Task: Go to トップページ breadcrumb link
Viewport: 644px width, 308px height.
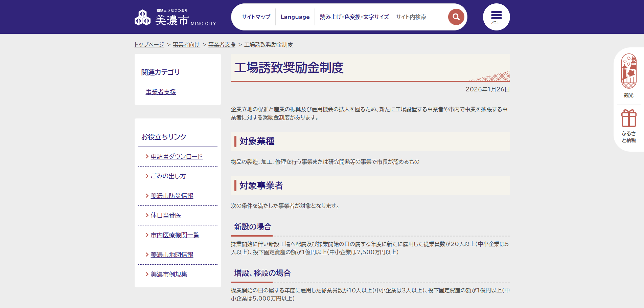Action: (149, 45)
